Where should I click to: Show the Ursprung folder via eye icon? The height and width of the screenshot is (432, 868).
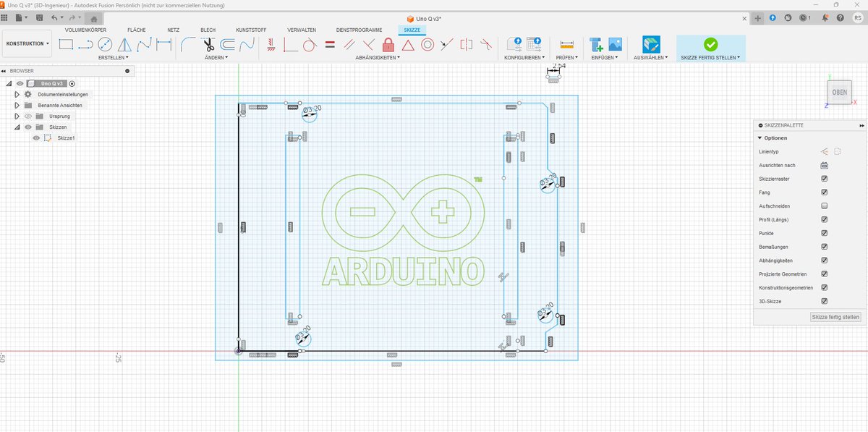tap(27, 116)
